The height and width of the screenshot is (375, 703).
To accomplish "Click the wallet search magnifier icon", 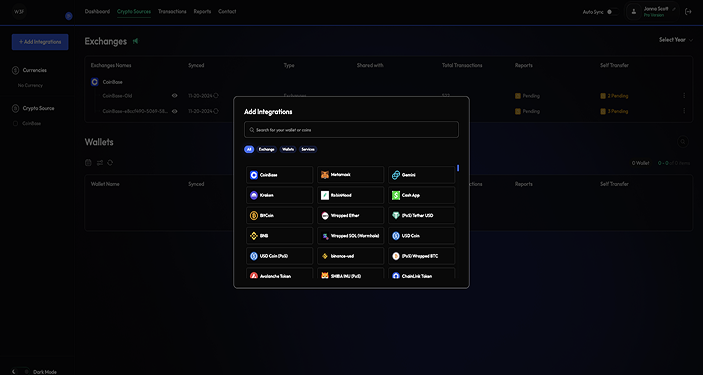I will pos(683,142).
